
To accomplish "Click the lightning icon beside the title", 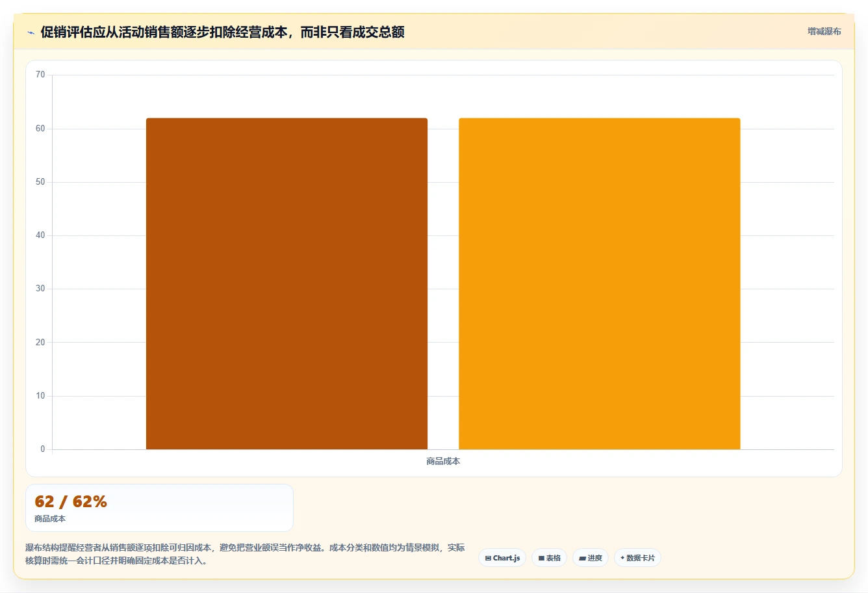I will pyautogui.click(x=31, y=33).
